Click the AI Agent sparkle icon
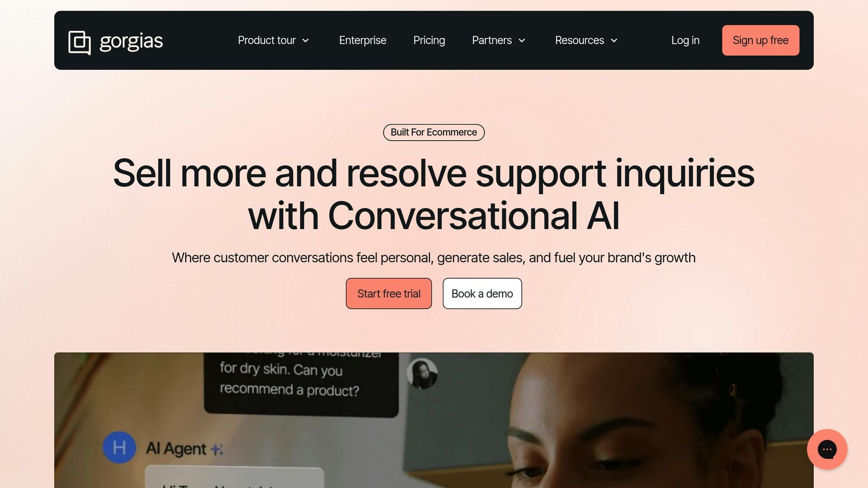This screenshot has width=868, height=488. 217,449
